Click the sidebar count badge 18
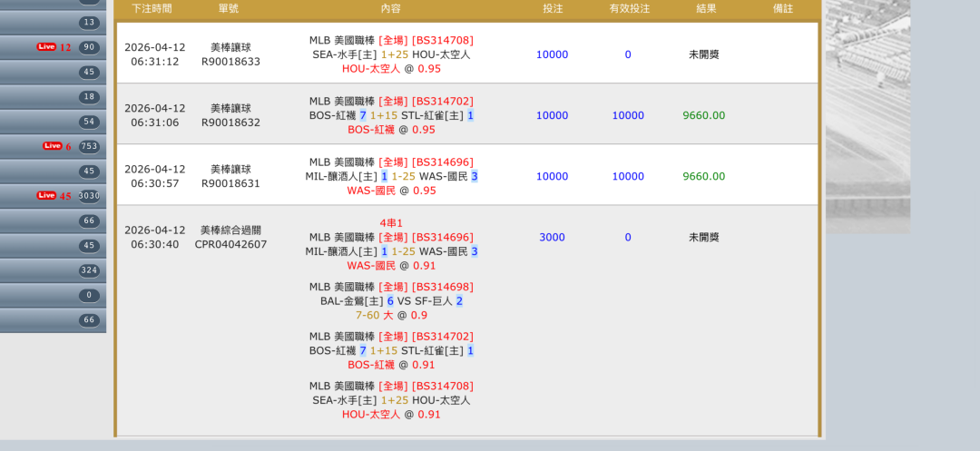Viewport: 980px width, 451px height. [89, 97]
